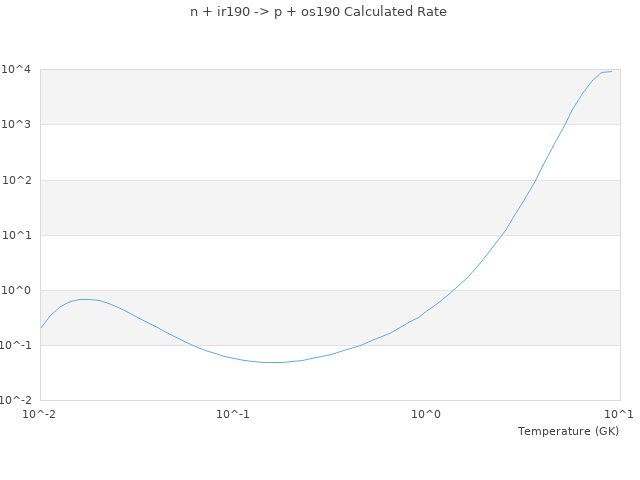Click the curve's top-right end point

pyautogui.click(x=611, y=71)
